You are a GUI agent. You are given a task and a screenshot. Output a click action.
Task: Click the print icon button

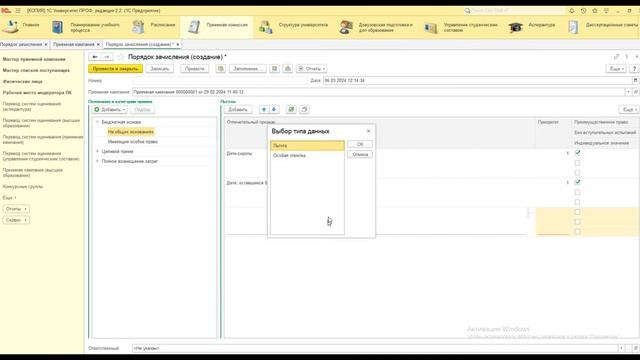click(x=288, y=69)
